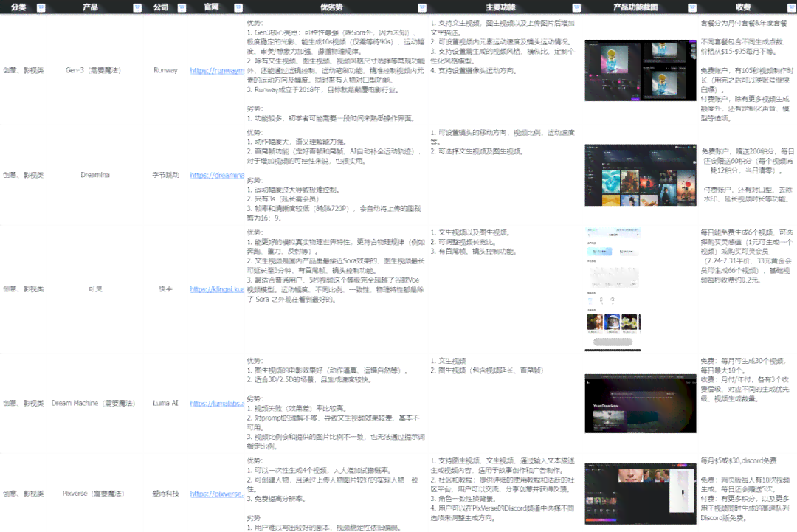Select the main features cell for Dreamina
This screenshot has width=797, height=532.
(503, 175)
